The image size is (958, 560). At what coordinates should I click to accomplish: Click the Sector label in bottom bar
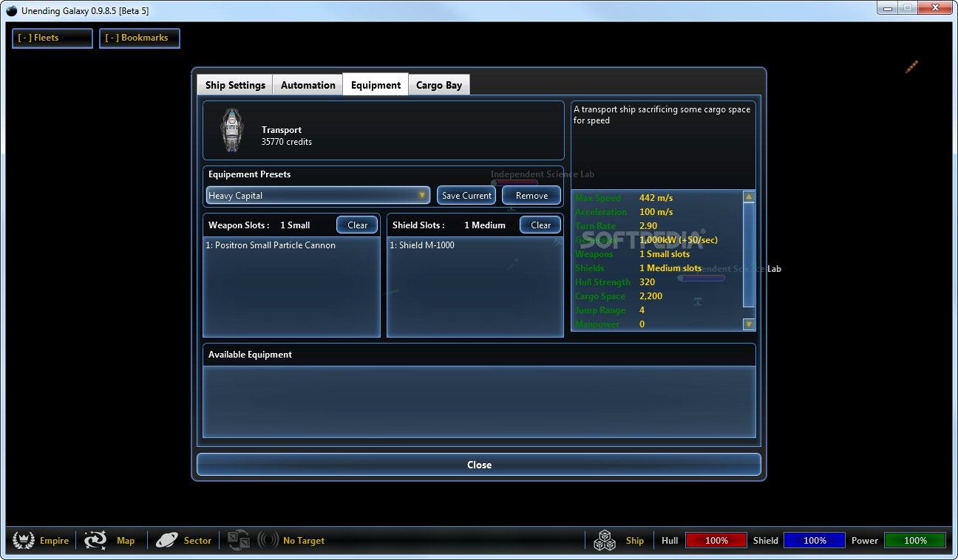click(197, 541)
